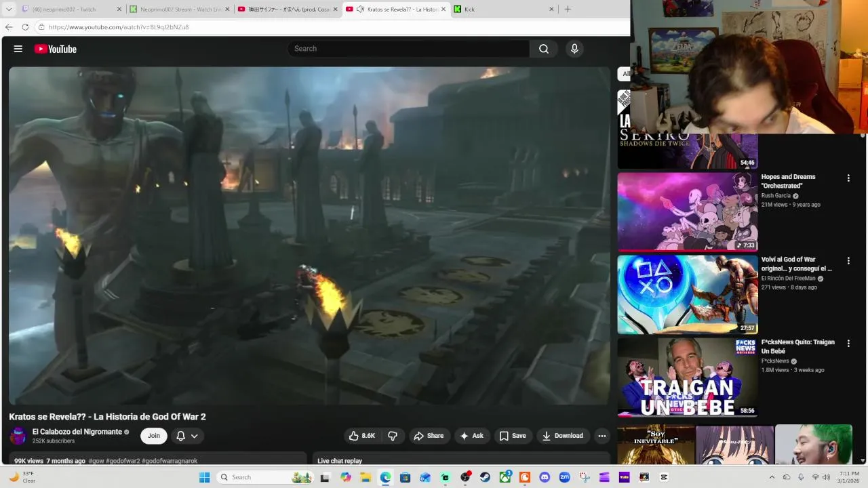Click the #gow hashtag
The height and width of the screenshot is (488, 868).
click(x=96, y=461)
